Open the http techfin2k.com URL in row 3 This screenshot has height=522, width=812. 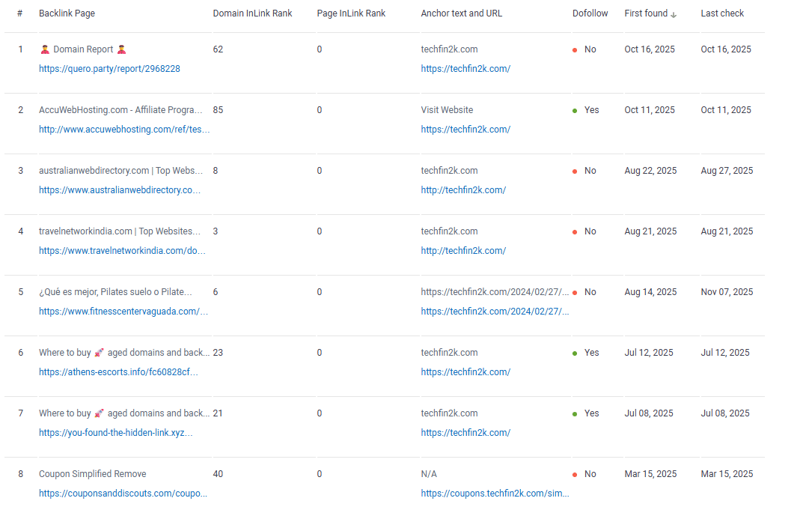(463, 189)
